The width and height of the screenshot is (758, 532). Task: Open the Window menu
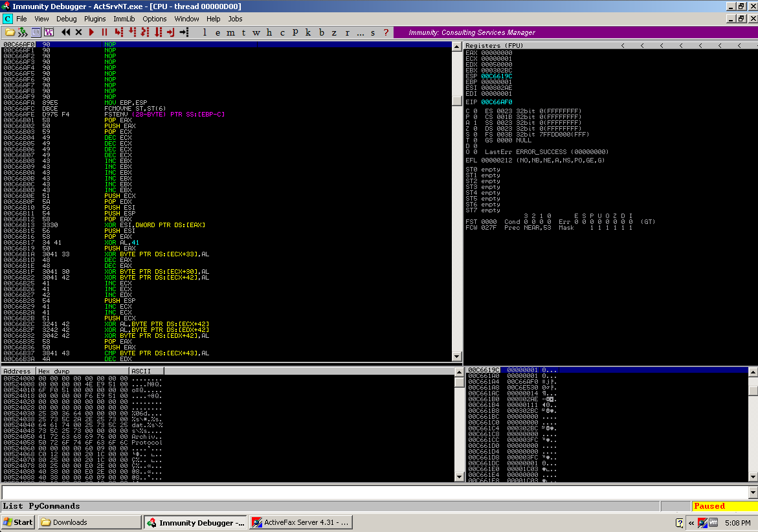[x=186, y=19]
